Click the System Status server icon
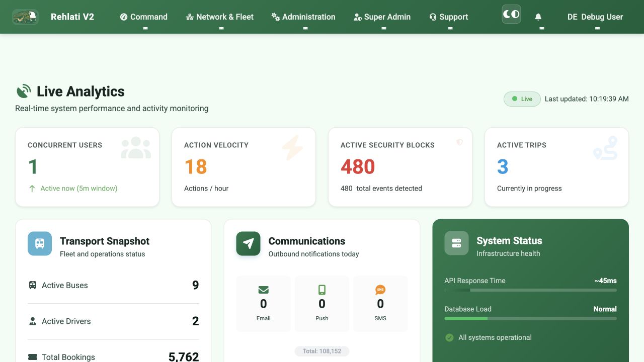The width and height of the screenshot is (644, 362). (x=456, y=243)
